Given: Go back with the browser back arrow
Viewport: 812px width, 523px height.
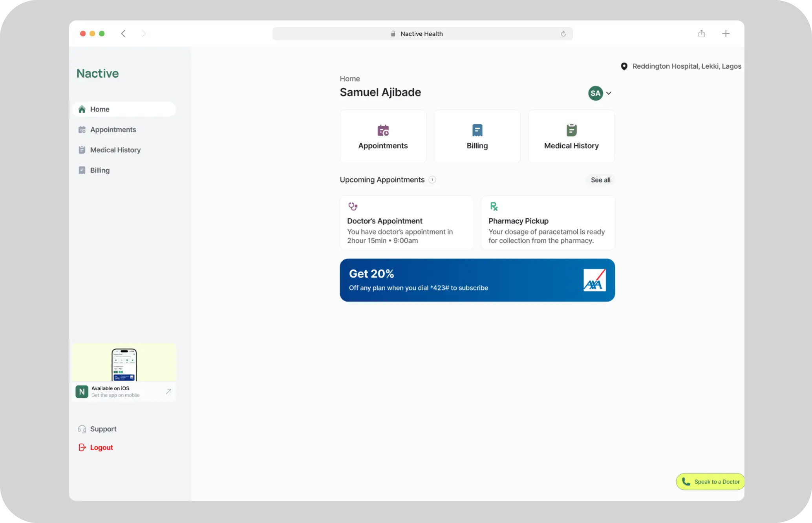Looking at the screenshot, I should pos(123,34).
